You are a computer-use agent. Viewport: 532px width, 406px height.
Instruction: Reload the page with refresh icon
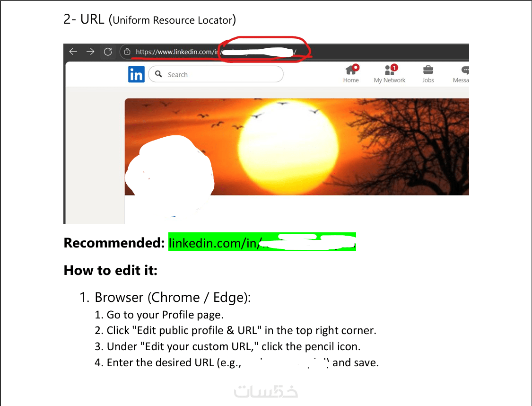click(x=108, y=52)
